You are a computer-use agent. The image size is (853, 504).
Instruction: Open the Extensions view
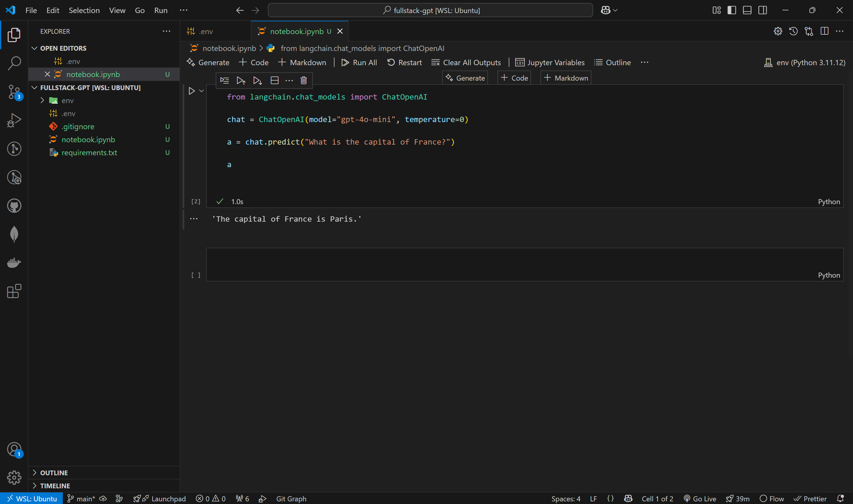14,291
